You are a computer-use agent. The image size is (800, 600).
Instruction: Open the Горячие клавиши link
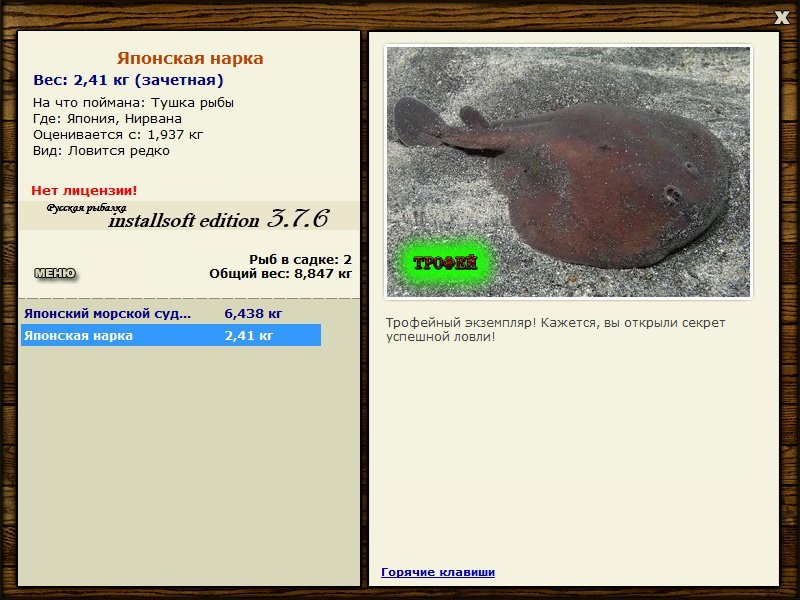[x=438, y=572]
